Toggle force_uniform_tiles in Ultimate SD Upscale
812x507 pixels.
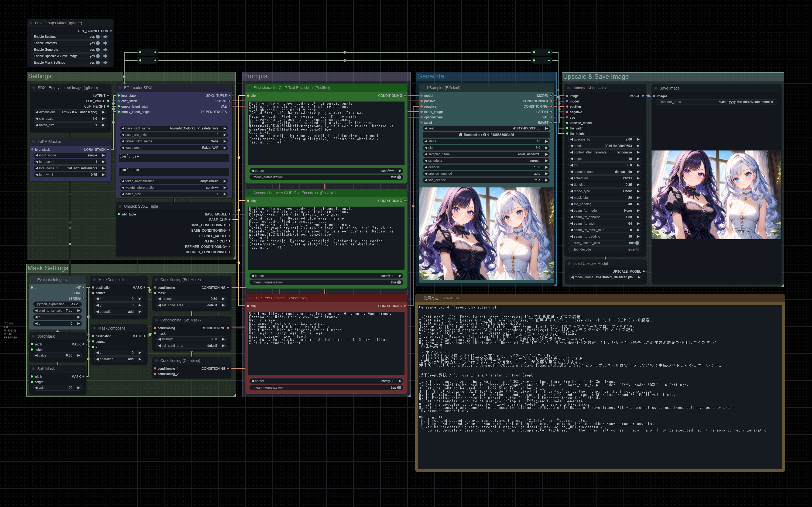click(x=637, y=243)
